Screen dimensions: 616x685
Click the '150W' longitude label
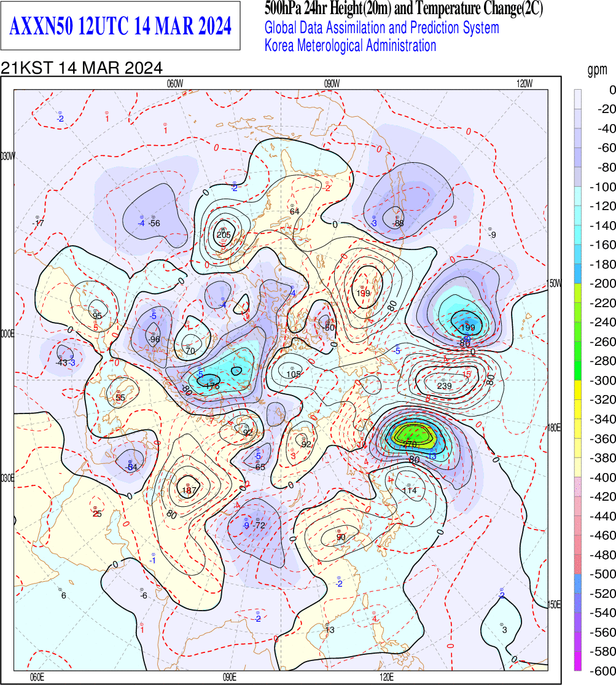(x=555, y=284)
